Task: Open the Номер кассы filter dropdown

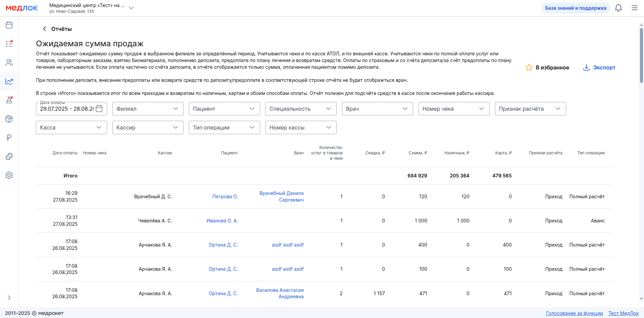Action: [x=301, y=127]
